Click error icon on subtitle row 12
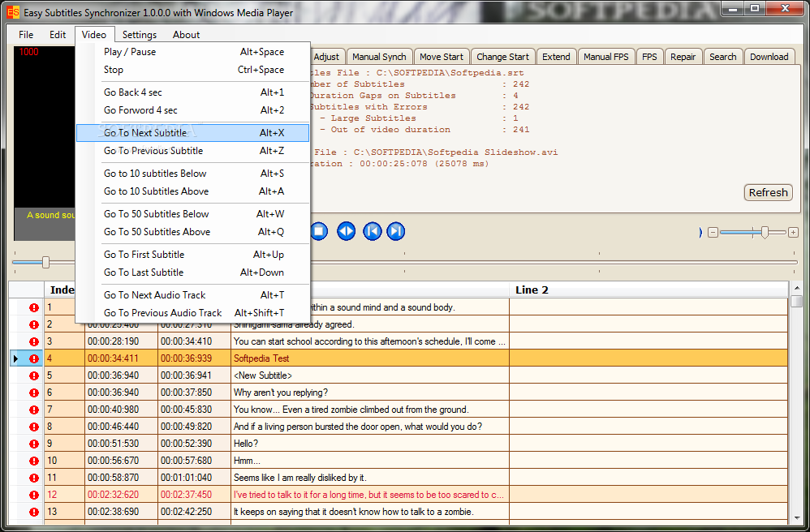The width and height of the screenshot is (810, 532). pos(34,495)
